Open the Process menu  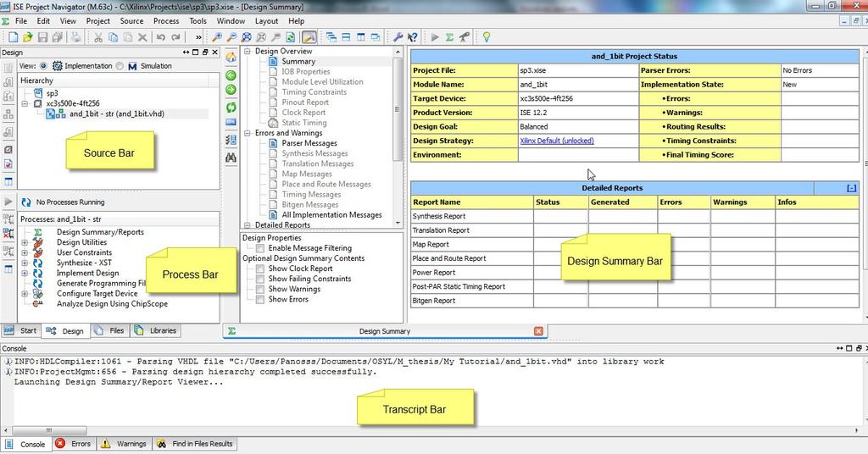point(166,21)
